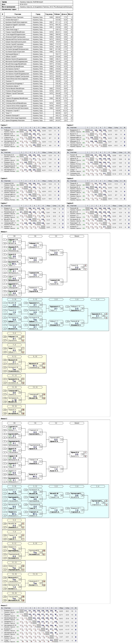Select participant 'Костюнин Борис Борисович'
Screen dimensions: 132x644
coord(15,52)
